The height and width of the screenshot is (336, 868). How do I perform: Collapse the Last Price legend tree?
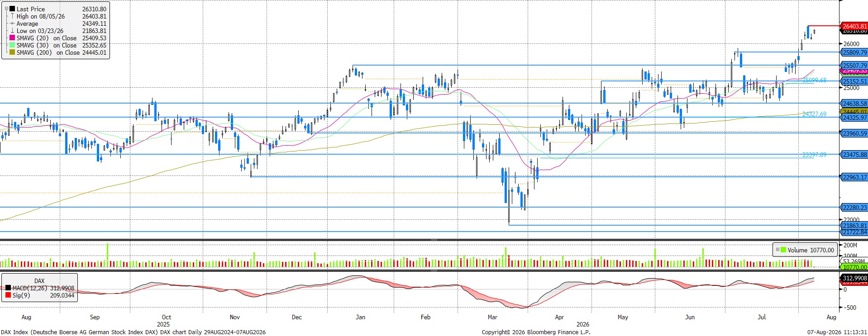(x=5, y=9)
